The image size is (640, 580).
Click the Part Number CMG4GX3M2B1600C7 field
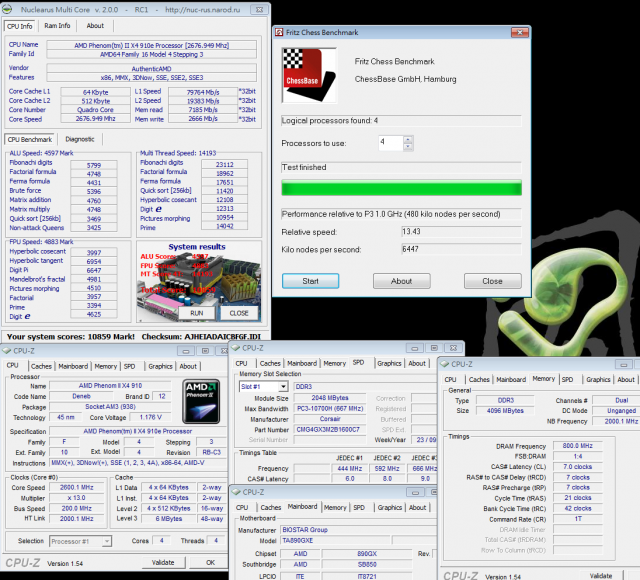point(330,429)
